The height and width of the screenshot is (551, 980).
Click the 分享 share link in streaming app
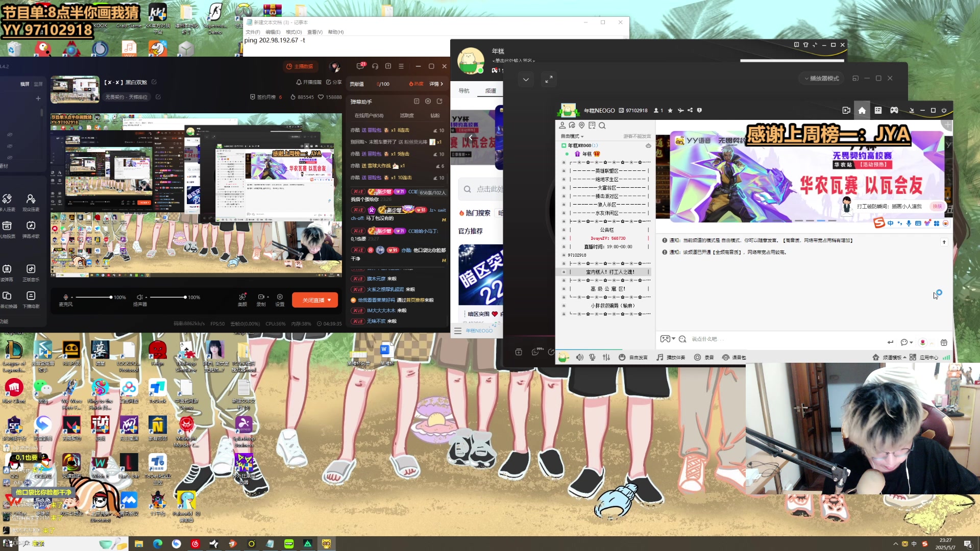(334, 82)
